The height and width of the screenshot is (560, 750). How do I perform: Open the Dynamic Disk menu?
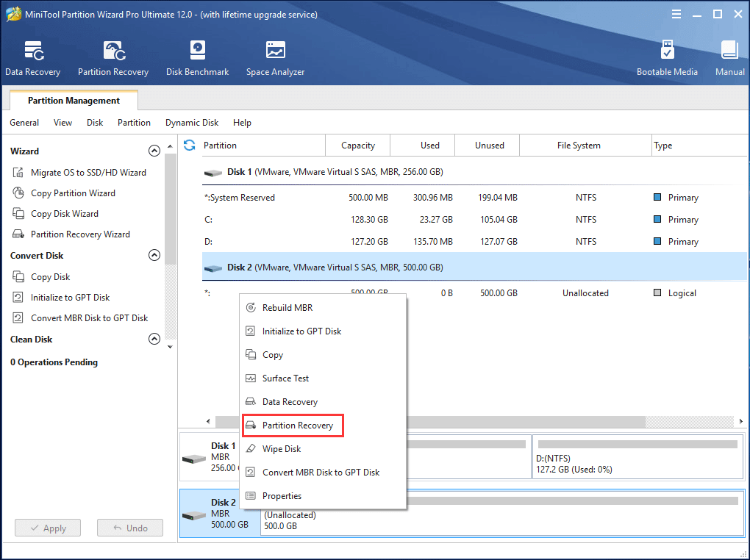[x=191, y=122]
